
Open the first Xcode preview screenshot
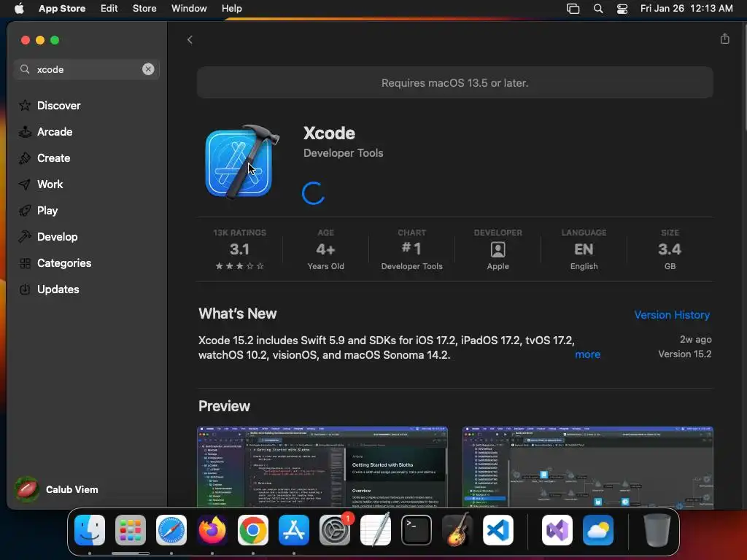[322, 467]
